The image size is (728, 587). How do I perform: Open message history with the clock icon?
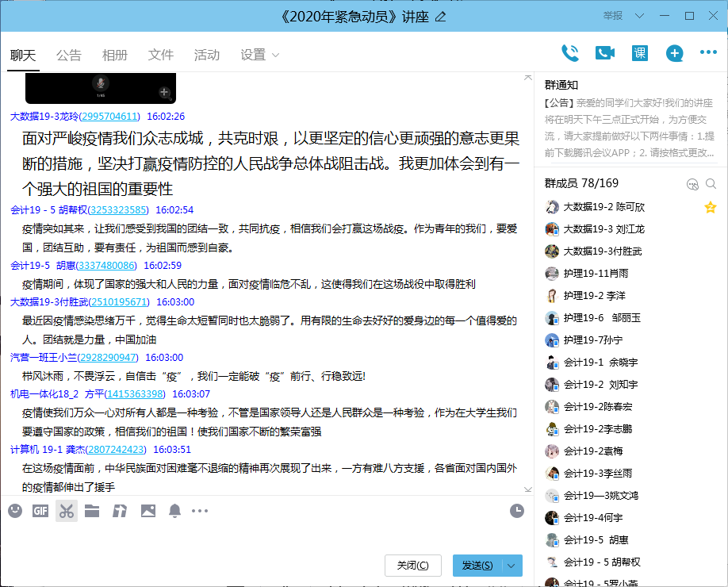517,511
